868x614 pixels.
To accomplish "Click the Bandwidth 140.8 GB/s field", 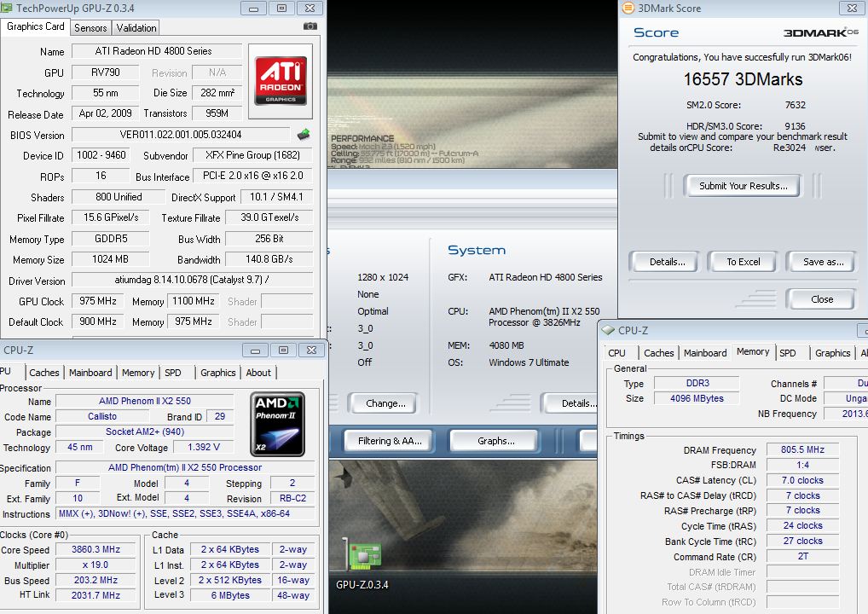I will [x=269, y=258].
